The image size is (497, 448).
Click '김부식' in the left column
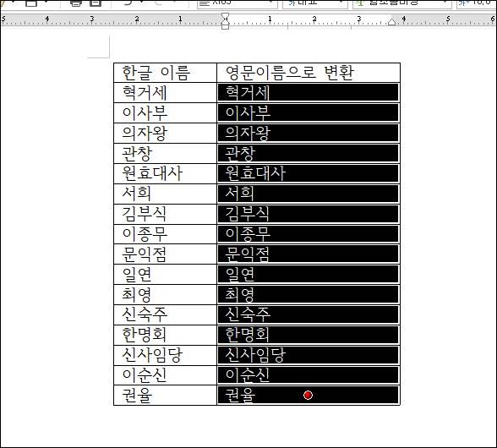pyautogui.click(x=145, y=214)
